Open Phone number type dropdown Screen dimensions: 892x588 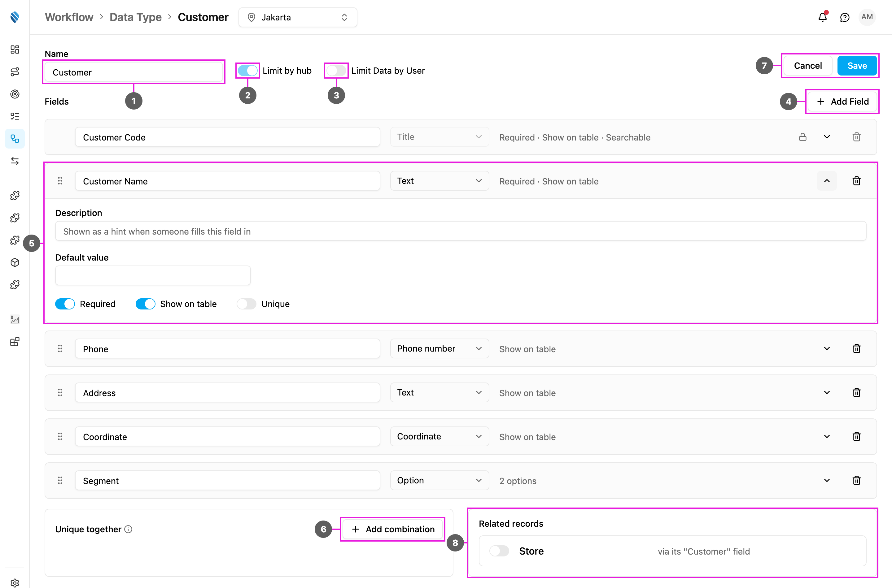[439, 349]
